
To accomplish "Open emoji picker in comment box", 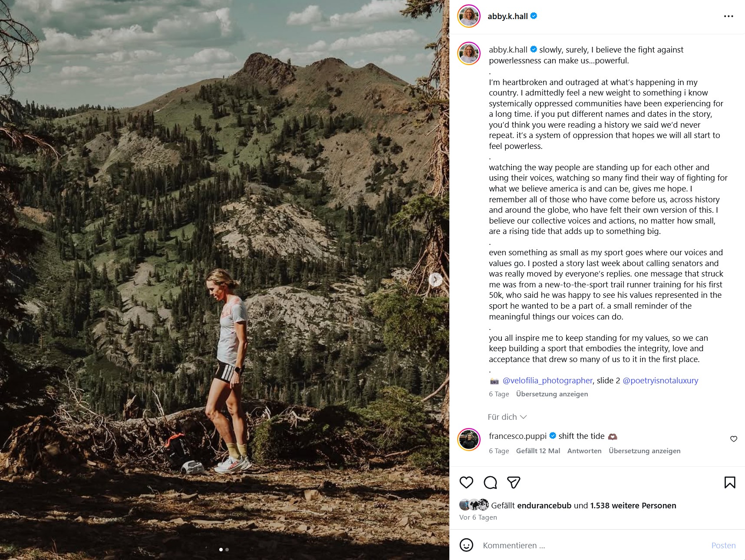I will click(466, 545).
